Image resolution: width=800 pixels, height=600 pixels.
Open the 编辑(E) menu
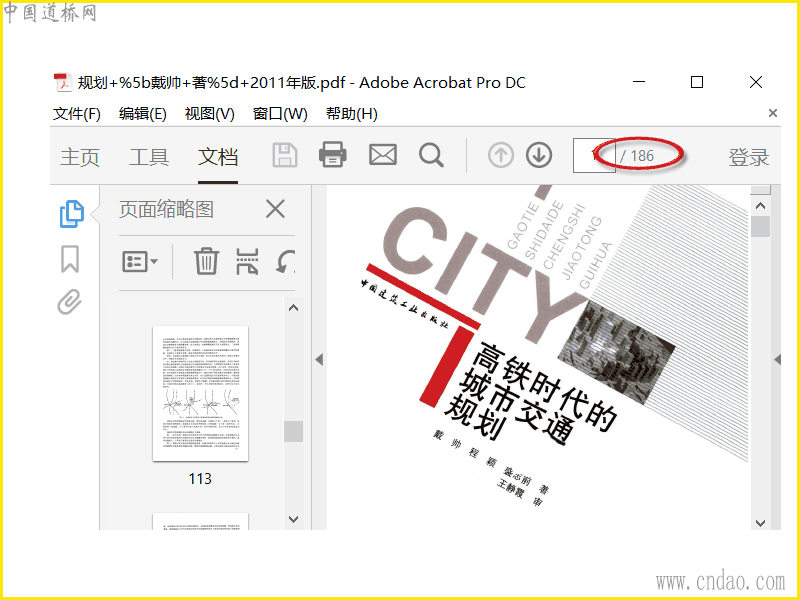[x=142, y=114]
